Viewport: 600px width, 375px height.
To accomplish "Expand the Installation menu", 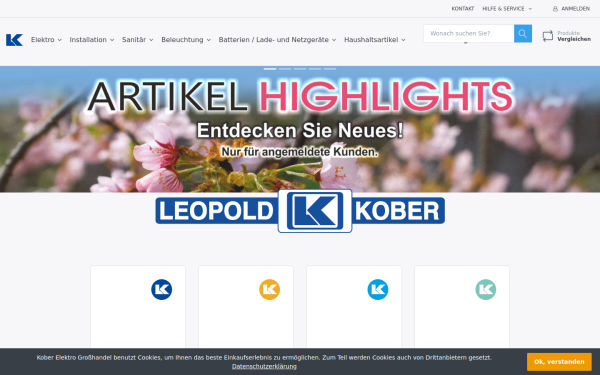I will [x=92, y=40].
